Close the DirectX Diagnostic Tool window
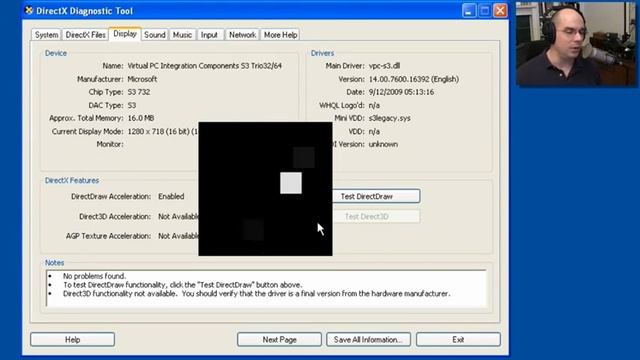640x360 pixels. point(500,11)
